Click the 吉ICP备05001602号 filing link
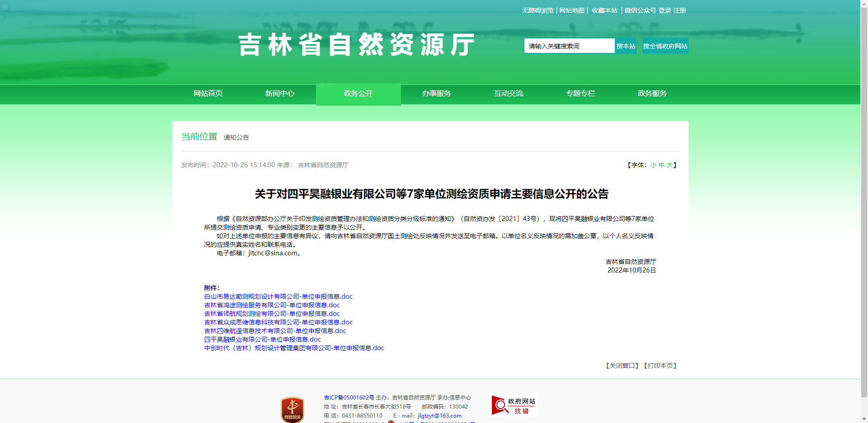The width and height of the screenshot is (868, 423). [348, 398]
